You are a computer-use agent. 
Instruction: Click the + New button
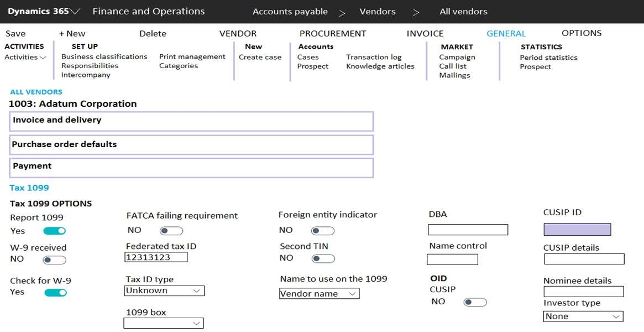pos(72,34)
